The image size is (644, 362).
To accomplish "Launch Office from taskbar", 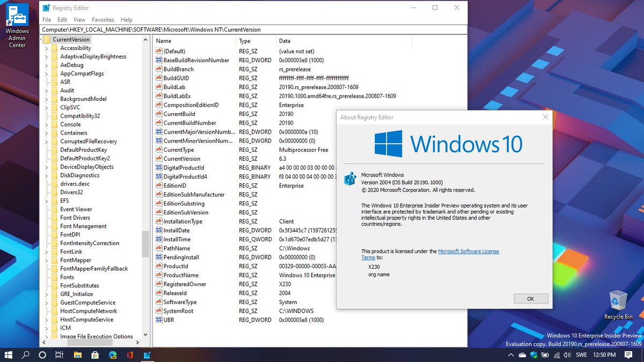I will pos(130,355).
